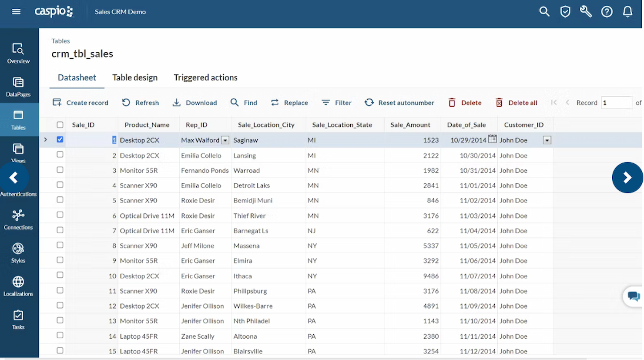This screenshot has height=360, width=644.
Task: Click the search magnifier icon in header
Action: tap(544, 12)
